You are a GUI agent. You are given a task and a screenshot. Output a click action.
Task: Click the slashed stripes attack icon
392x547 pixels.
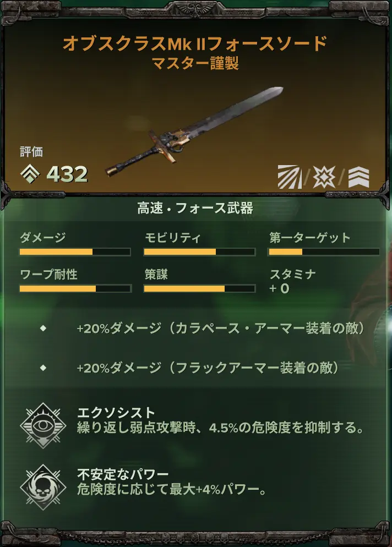[290, 177]
